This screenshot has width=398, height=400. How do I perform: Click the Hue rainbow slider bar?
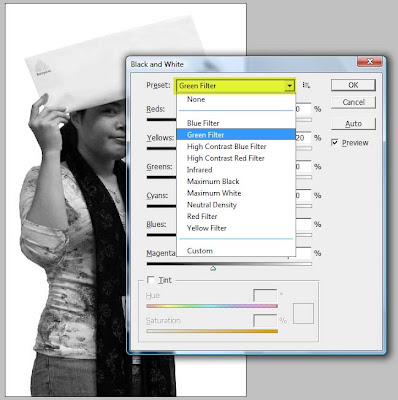[212, 306]
